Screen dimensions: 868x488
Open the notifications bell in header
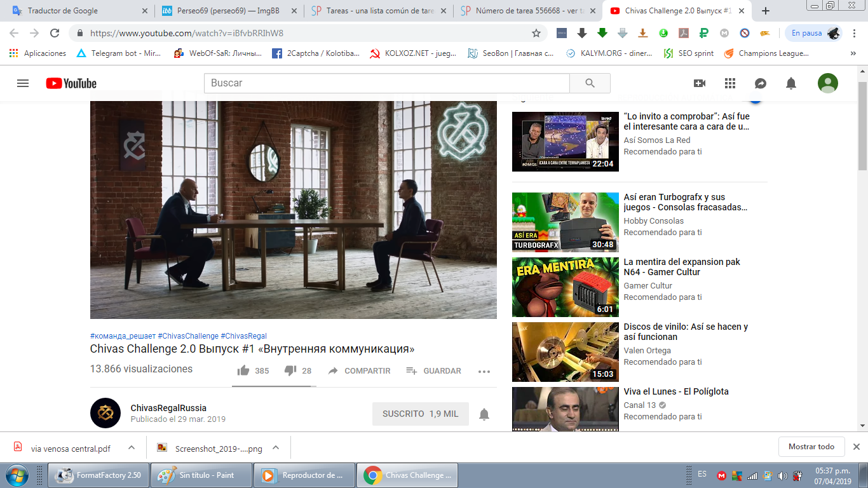pos(791,83)
